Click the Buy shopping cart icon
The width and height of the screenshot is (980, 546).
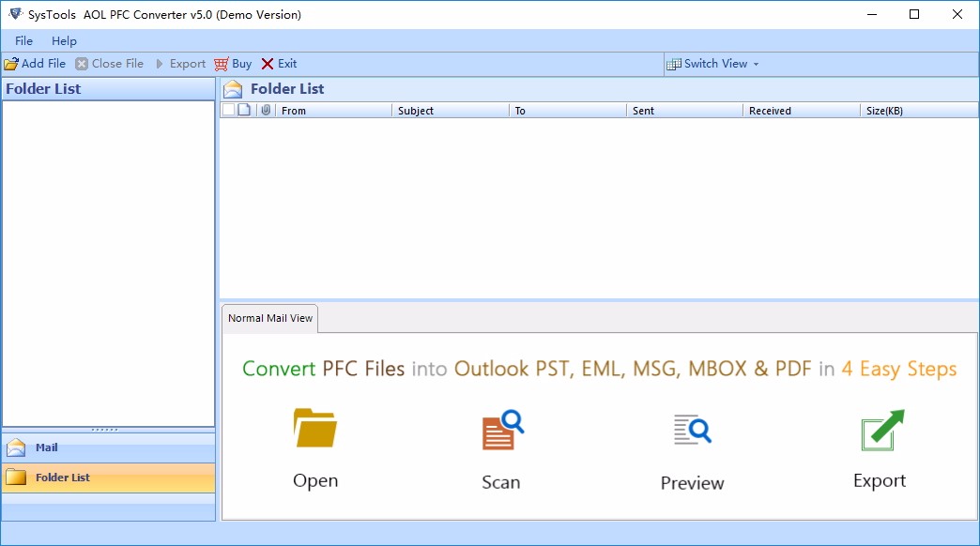point(222,64)
